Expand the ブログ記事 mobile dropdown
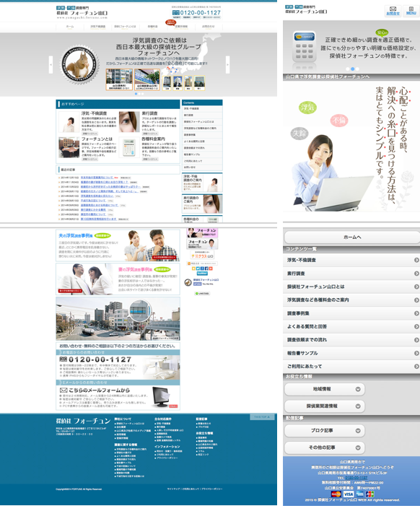Screen dimensions: 420x506 click(x=325, y=430)
